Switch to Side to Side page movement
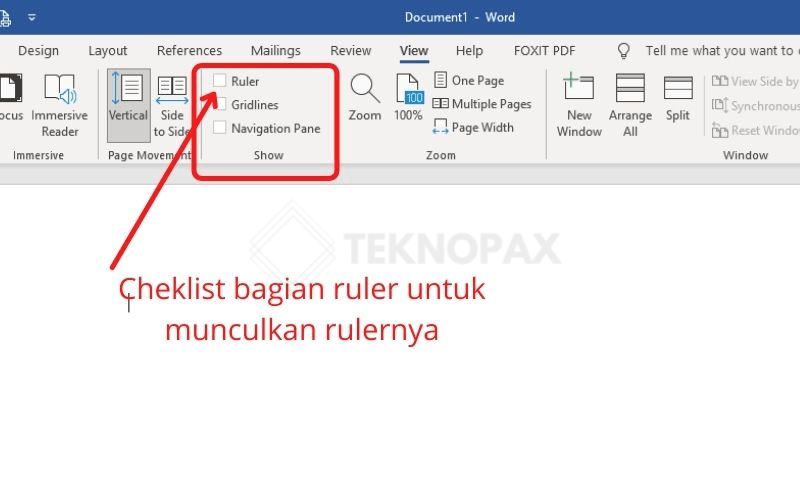Screen dimensions: 800x500 tap(172, 106)
